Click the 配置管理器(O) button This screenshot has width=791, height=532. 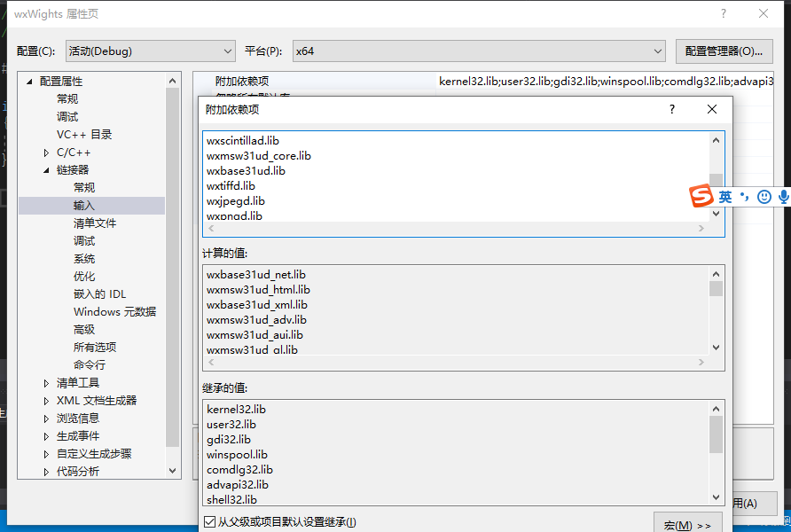click(725, 51)
